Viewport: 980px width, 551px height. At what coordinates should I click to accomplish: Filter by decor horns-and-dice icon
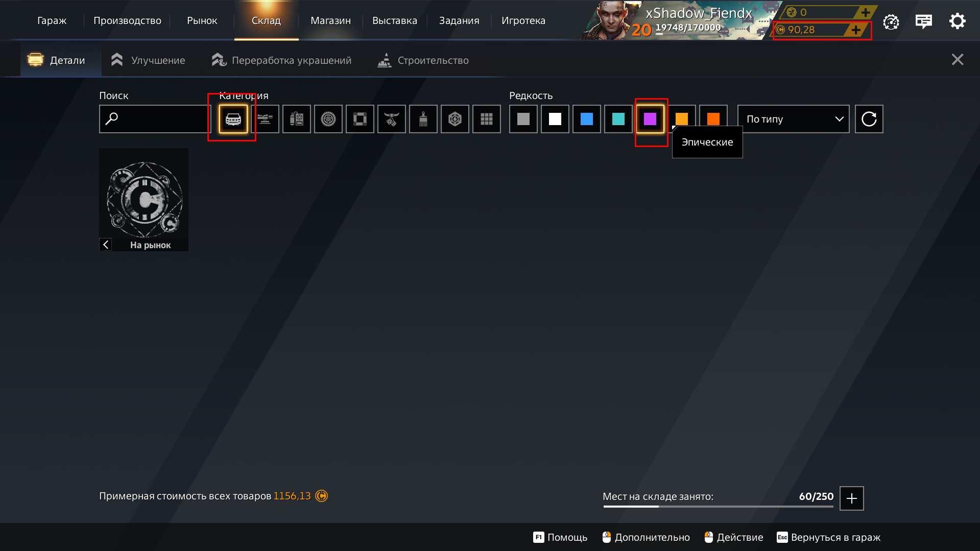pos(392,119)
